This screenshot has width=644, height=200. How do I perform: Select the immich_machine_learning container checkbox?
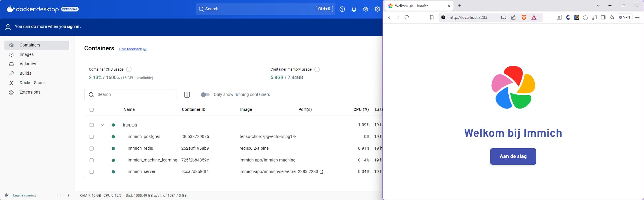pos(92,160)
